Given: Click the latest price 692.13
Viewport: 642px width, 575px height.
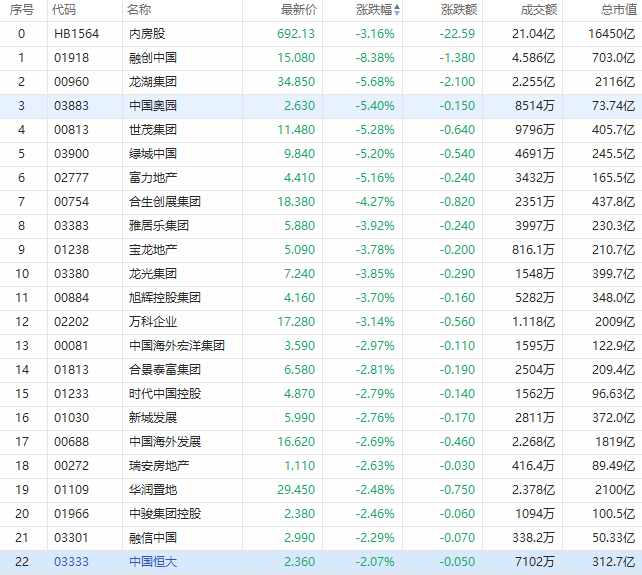Looking at the screenshot, I should point(296,34).
